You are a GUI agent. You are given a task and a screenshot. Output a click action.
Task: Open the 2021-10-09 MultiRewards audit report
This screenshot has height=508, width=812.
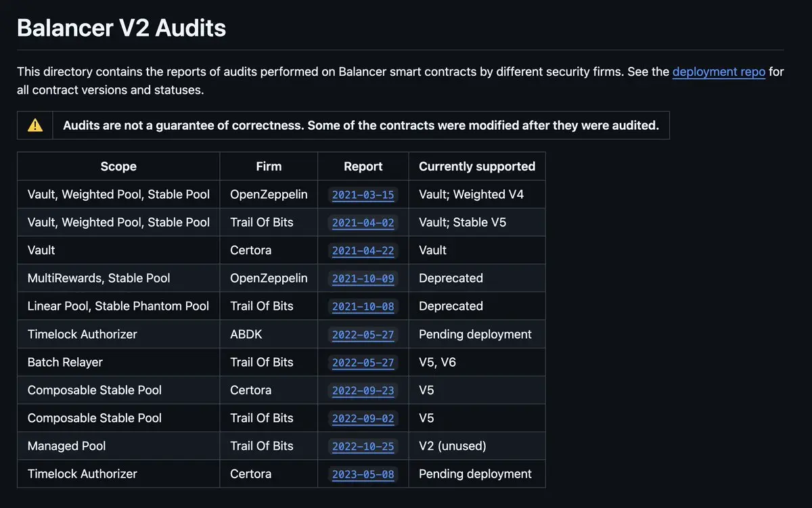363,279
